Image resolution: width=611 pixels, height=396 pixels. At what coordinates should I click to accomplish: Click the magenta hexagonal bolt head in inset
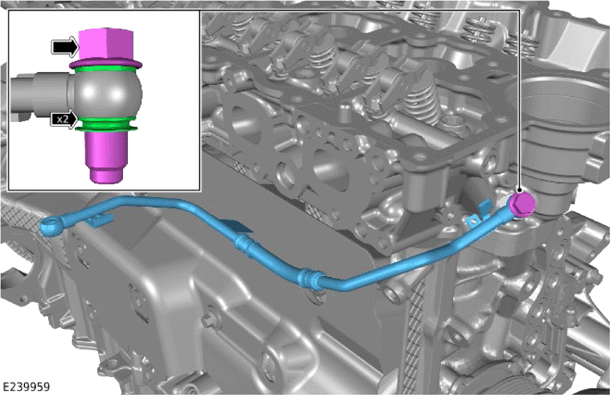click(x=106, y=44)
